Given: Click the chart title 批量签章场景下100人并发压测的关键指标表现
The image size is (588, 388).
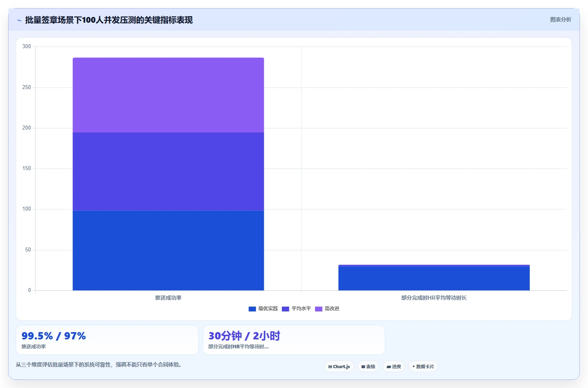Looking at the screenshot, I should 109,20.
